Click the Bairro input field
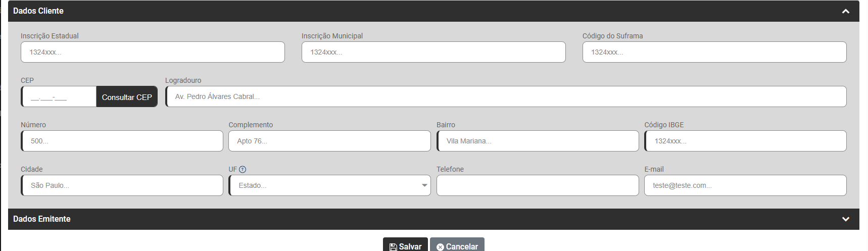 coord(538,141)
